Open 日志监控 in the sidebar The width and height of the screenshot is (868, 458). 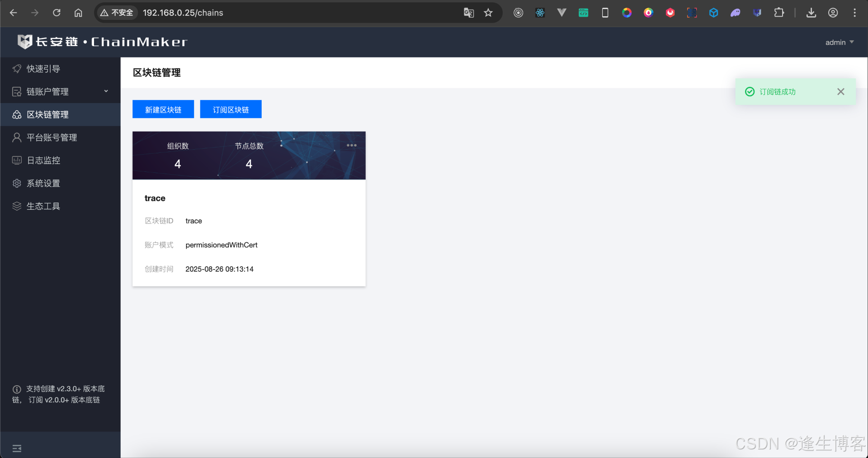pos(61,160)
